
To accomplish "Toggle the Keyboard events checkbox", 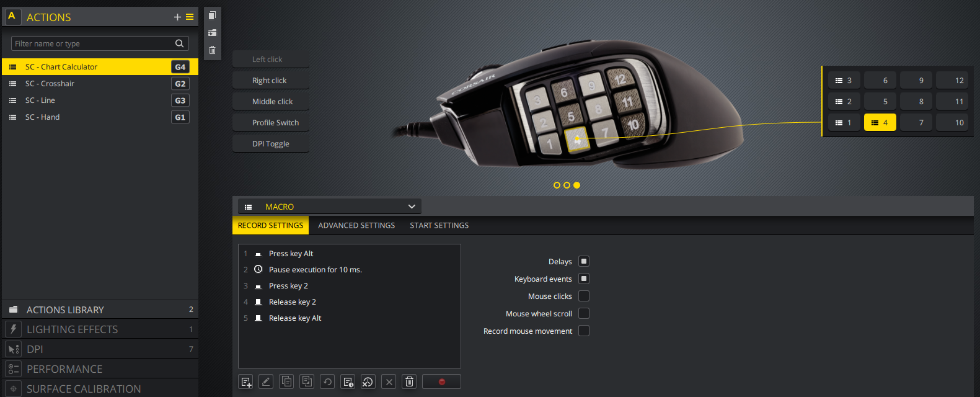I will point(584,279).
